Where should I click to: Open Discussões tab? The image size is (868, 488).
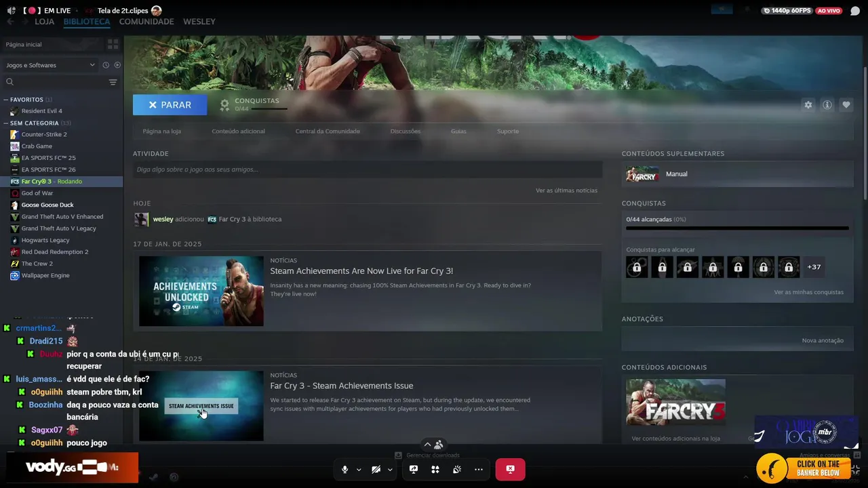pyautogui.click(x=406, y=131)
